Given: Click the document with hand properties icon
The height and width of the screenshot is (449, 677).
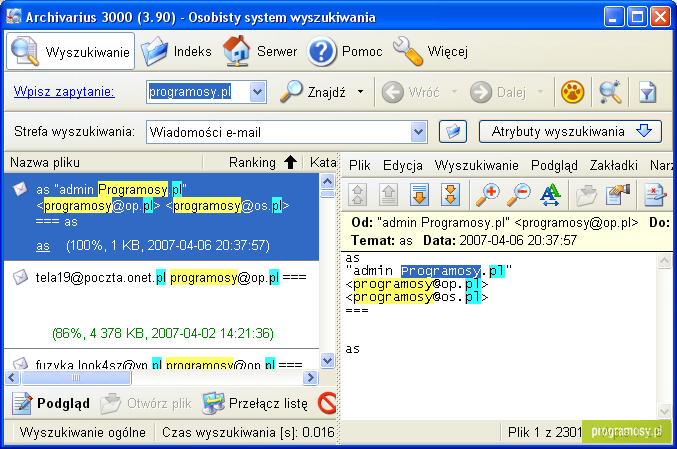Looking at the screenshot, I should click(618, 195).
